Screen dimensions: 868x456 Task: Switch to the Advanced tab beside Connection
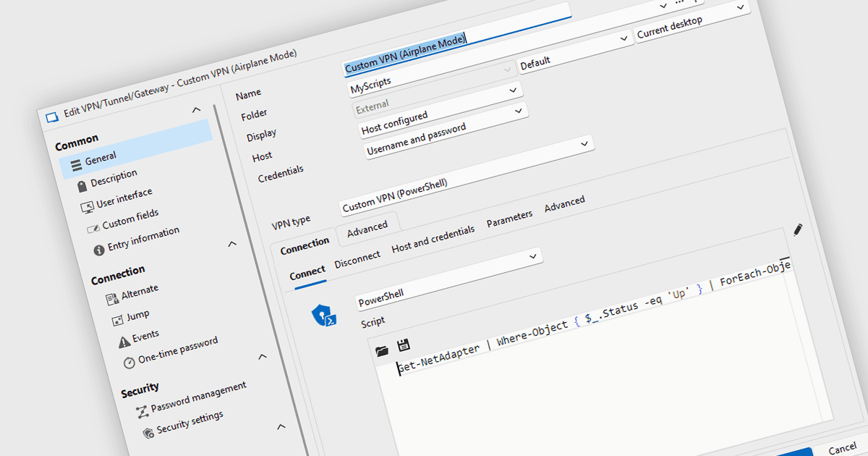[367, 229]
